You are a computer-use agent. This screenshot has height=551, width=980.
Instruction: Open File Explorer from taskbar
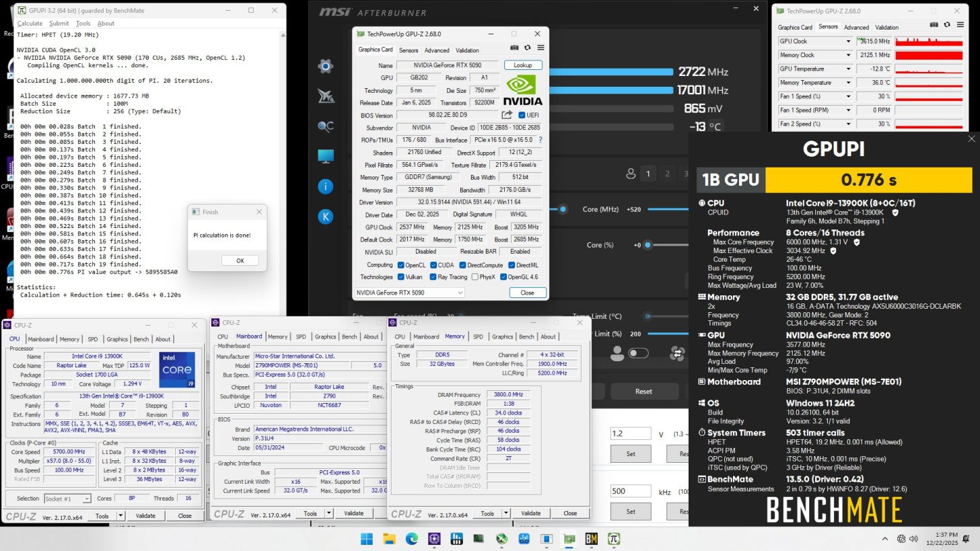(389, 538)
